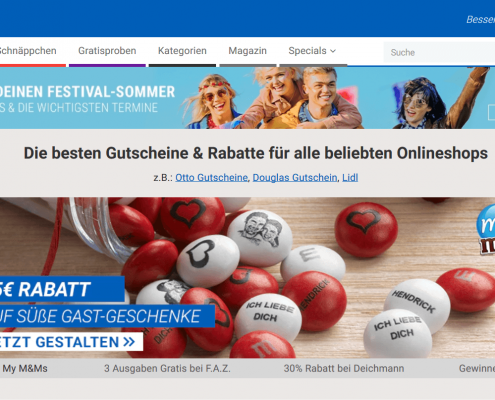The width and height of the screenshot is (495, 400).
Task: Click the M&Ms logo on the banner
Action: coord(486,230)
